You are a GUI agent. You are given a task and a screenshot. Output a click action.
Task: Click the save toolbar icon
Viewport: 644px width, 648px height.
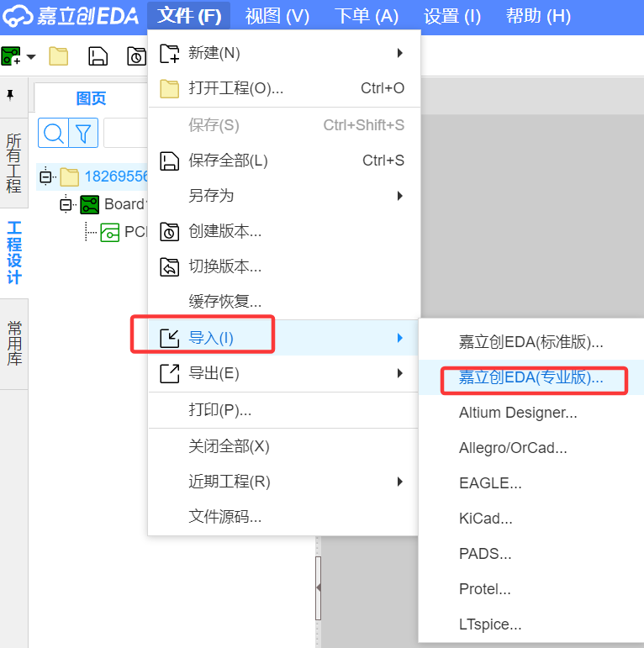[98, 55]
